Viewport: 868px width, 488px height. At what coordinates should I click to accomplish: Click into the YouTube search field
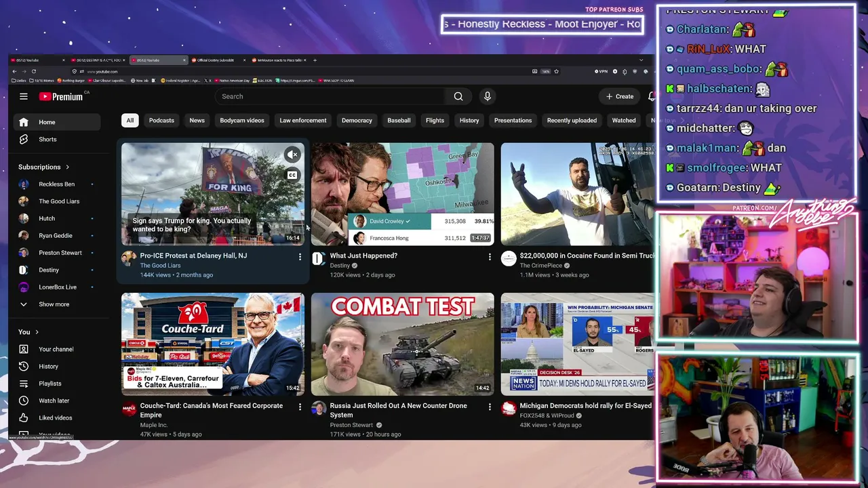pyautogui.click(x=329, y=96)
